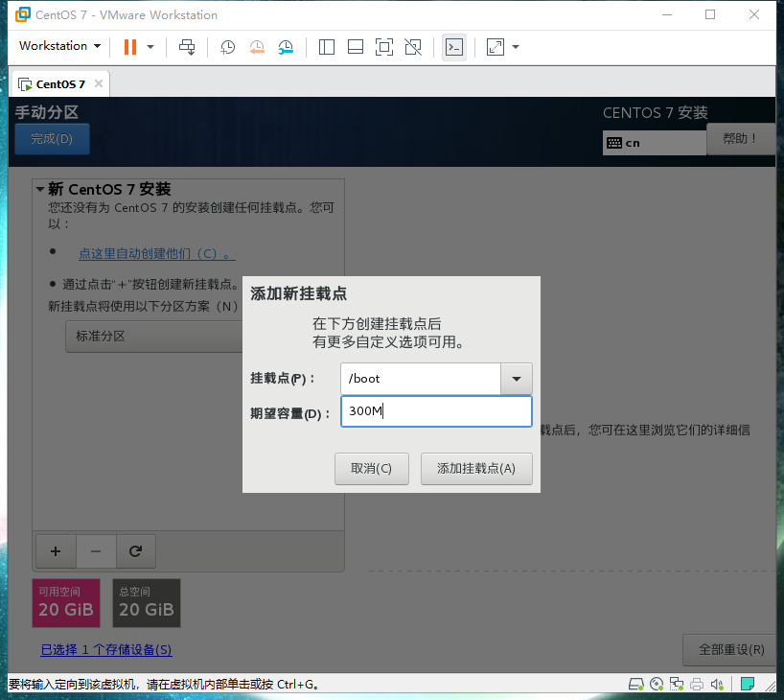784x700 pixels.
Task: Click the VMware Workstation title bar icon
Action: (x=22, y=14)
